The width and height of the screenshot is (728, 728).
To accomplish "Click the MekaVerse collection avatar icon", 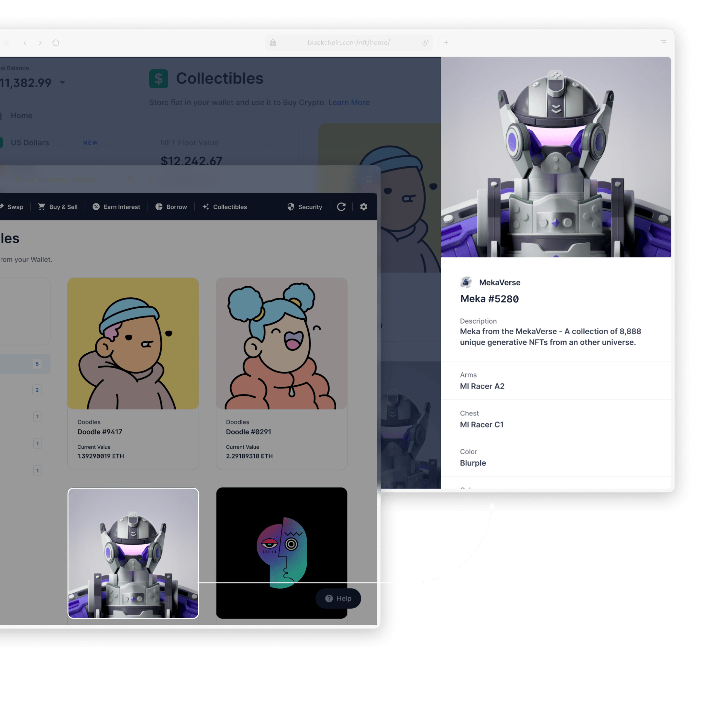I will [x=466, y=282].
